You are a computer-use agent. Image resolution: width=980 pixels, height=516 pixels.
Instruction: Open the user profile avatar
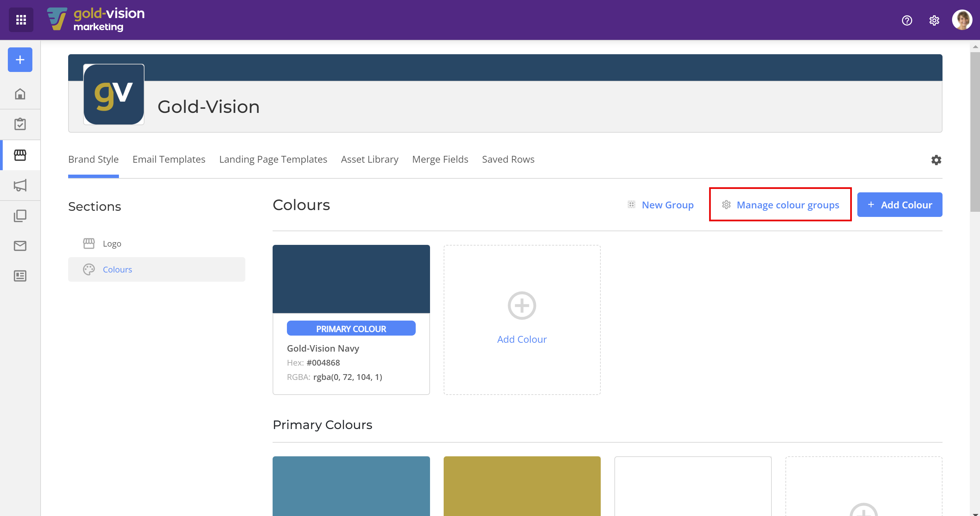click(x=962, y=20)
